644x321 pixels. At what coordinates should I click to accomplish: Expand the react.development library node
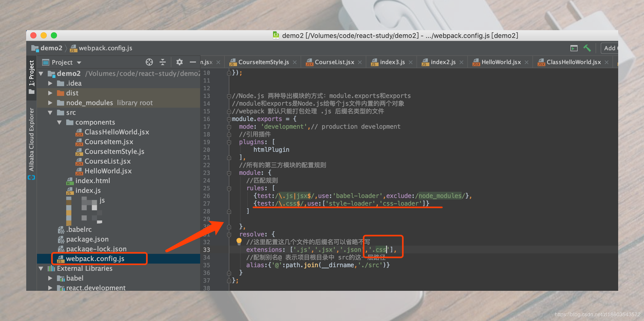pyautogui.click(x=50, y=288)
